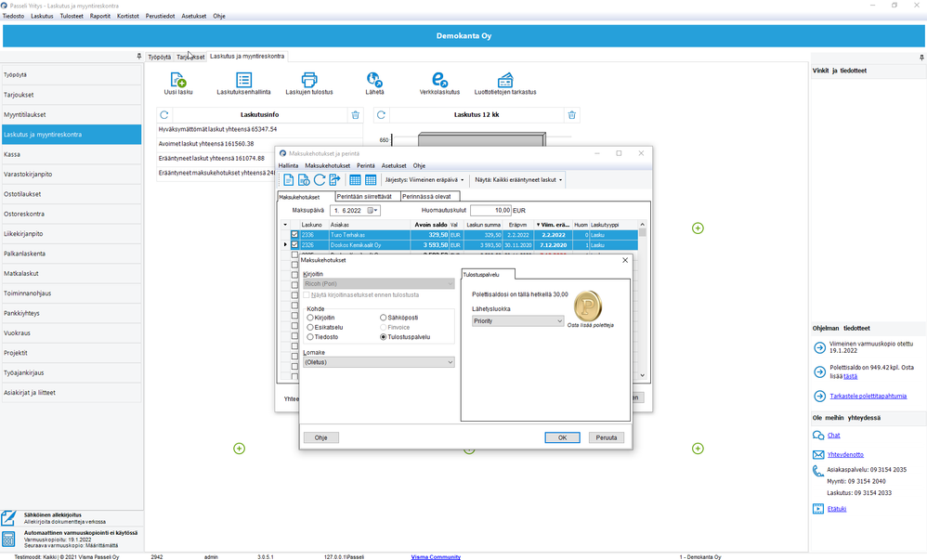Open the Verkkolaskutus icon
This screenshot has height=560, width=927.
[x=439, y=80]
